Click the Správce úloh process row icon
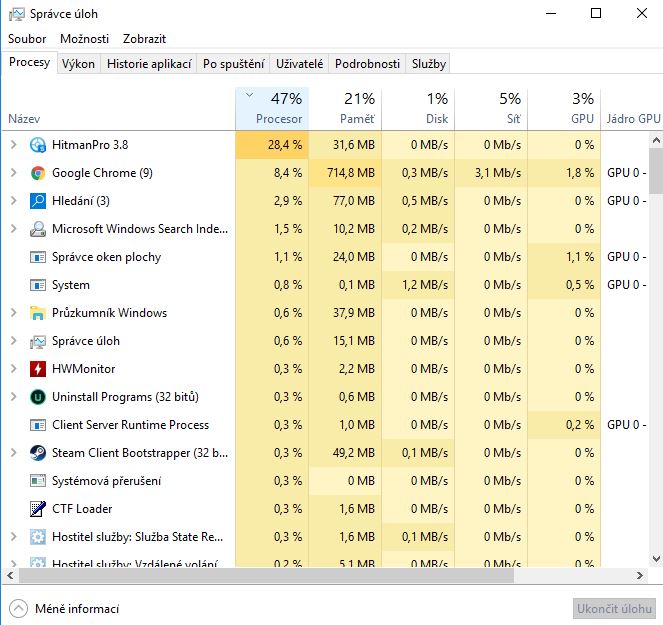This screenshot has width=663, height=625. tap(38, 341)
